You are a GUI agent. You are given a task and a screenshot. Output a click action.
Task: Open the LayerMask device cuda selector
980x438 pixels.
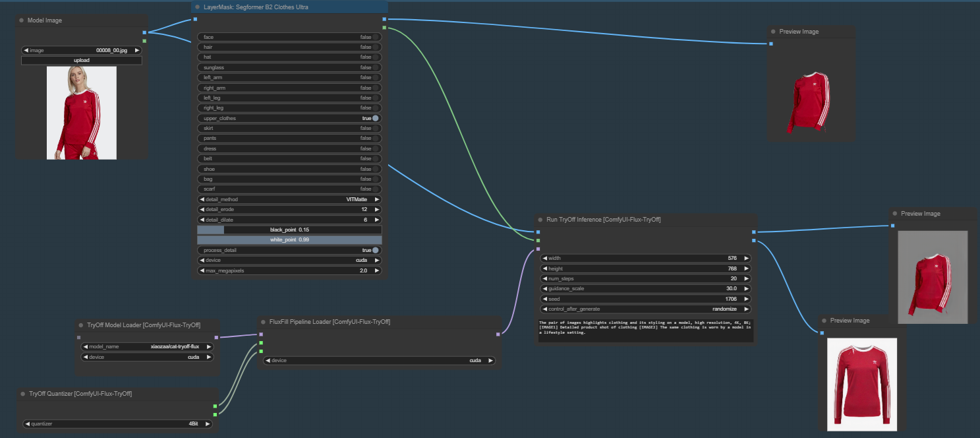(x=289, y=260)
